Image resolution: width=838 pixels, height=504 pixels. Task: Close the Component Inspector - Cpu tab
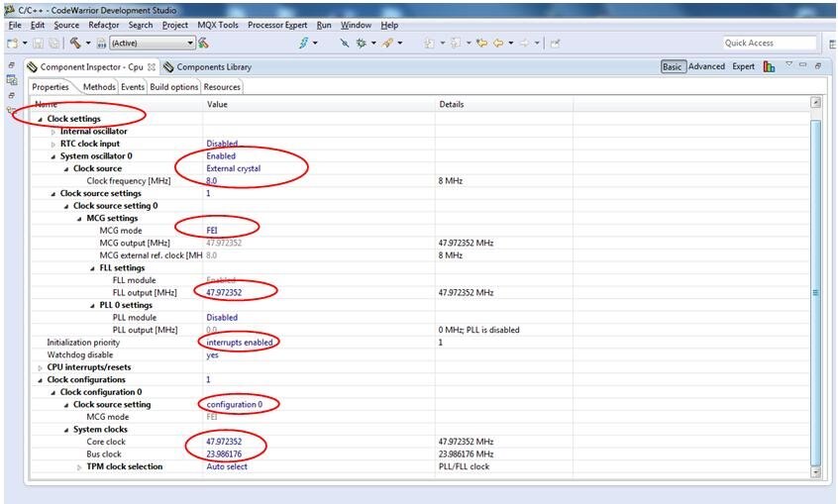[x=152, y=67]
